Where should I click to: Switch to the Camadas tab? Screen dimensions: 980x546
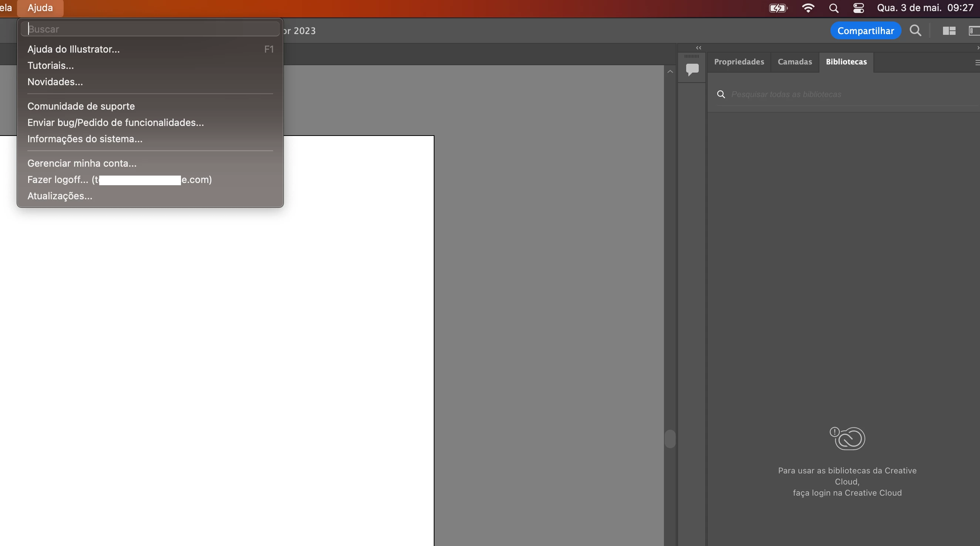pos(794,62)
